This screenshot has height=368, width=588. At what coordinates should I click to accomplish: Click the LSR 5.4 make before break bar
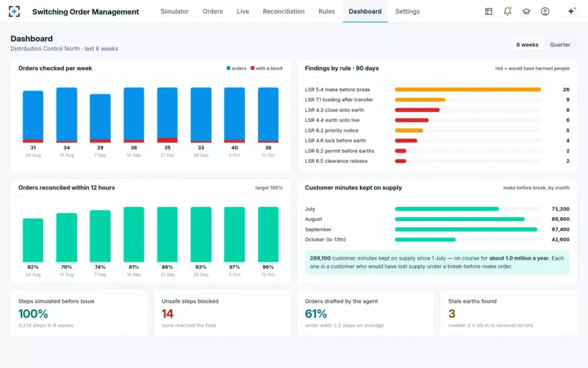(x=468, y=89)
